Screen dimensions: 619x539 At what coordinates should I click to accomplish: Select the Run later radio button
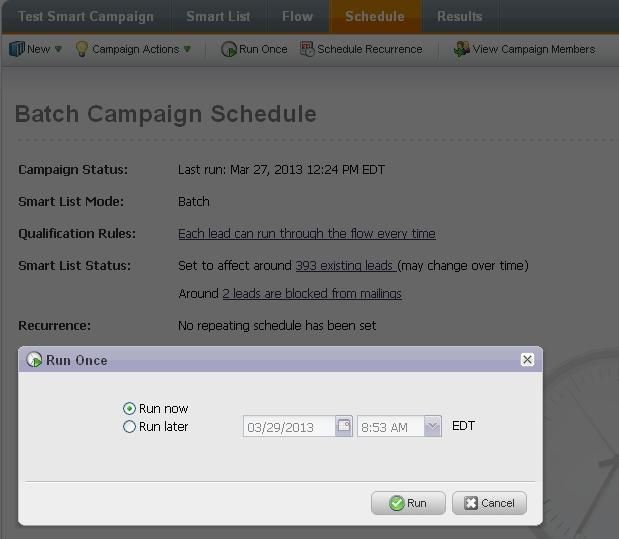pos(129,427)
